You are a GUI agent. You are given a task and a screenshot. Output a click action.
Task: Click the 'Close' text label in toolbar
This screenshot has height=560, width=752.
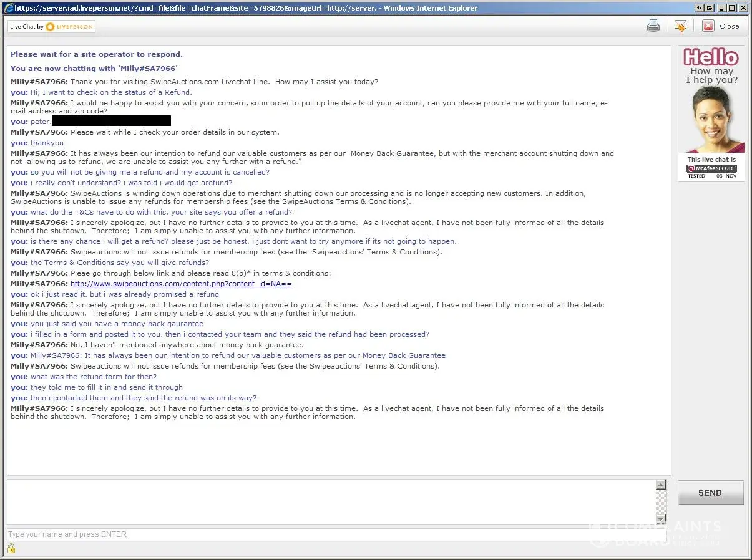pos(729,26)
